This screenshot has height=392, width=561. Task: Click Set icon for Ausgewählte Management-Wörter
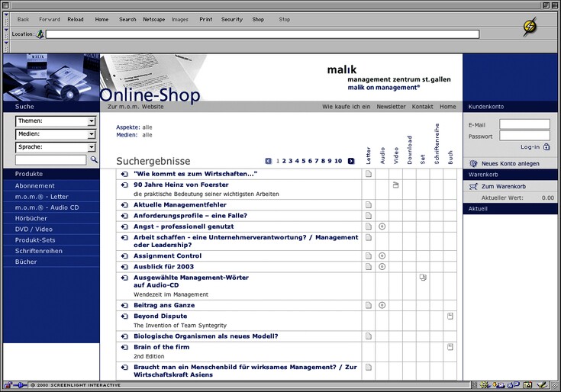coord(423,278)
